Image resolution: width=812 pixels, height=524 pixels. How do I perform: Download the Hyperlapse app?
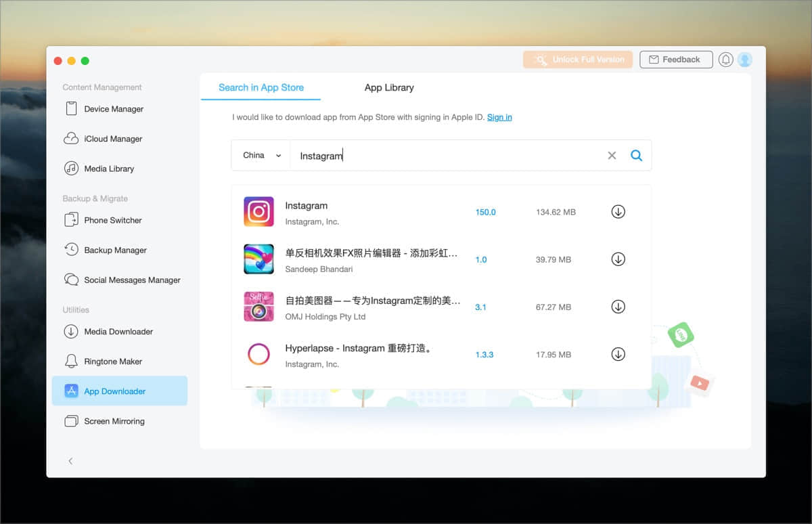point(618,354)
